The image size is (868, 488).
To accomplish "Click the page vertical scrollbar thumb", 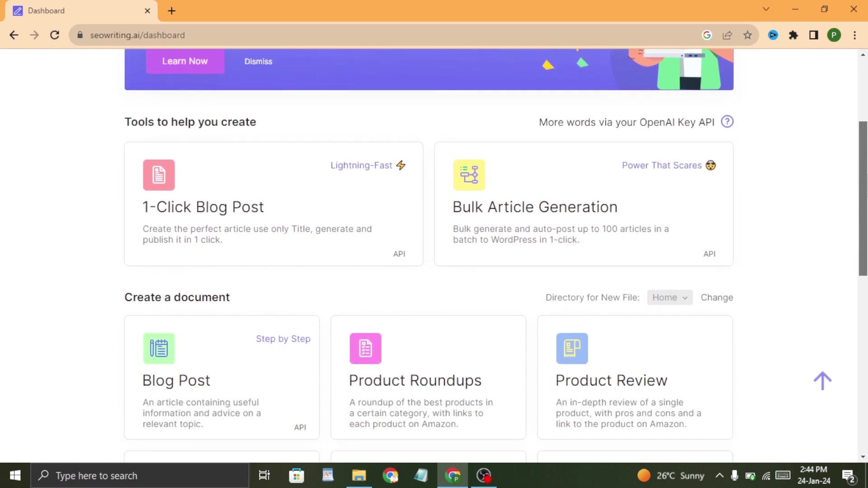I will [x=863, y=199].
